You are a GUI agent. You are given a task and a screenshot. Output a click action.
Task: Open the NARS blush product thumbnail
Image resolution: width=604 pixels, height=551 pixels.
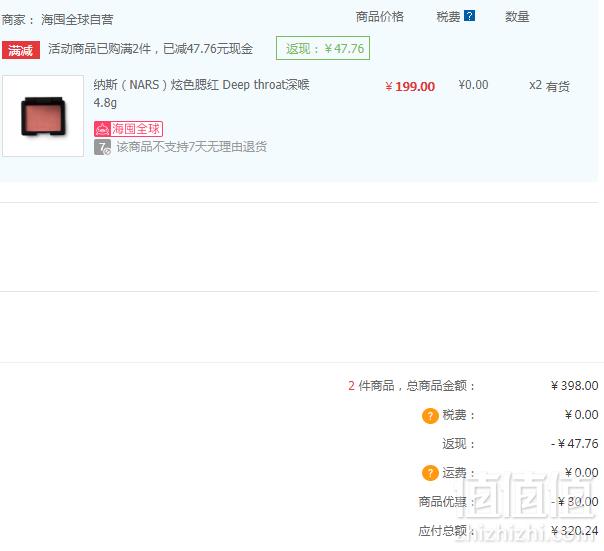(43, 116)
